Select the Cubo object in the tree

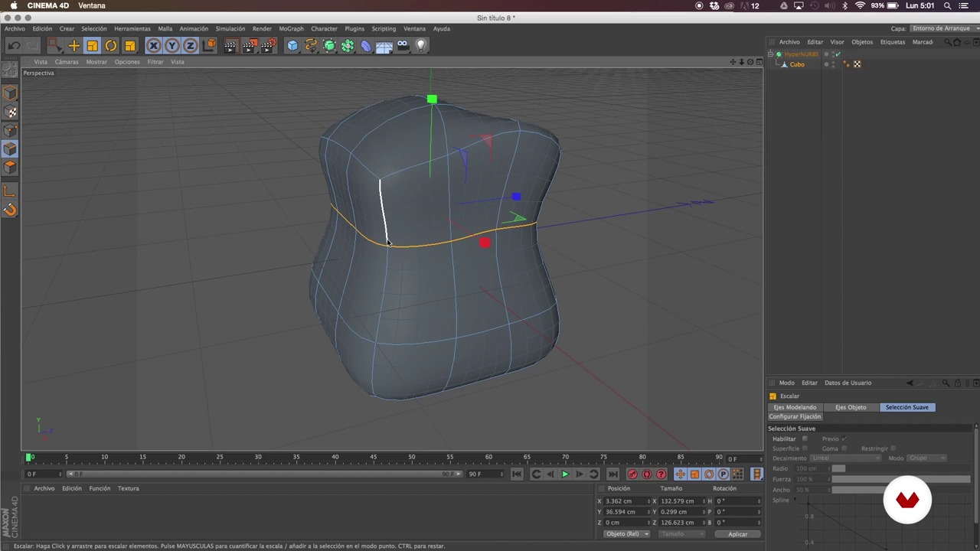(x=797, y=64)
